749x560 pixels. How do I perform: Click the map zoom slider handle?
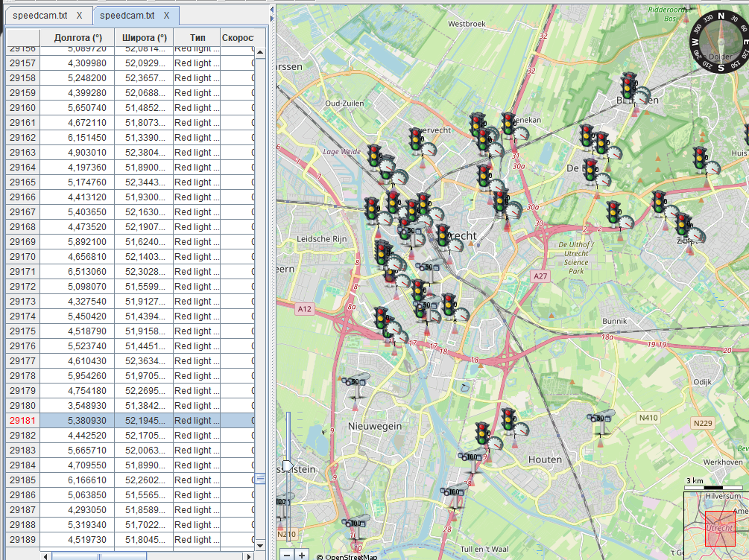click(x=288, y=465)
